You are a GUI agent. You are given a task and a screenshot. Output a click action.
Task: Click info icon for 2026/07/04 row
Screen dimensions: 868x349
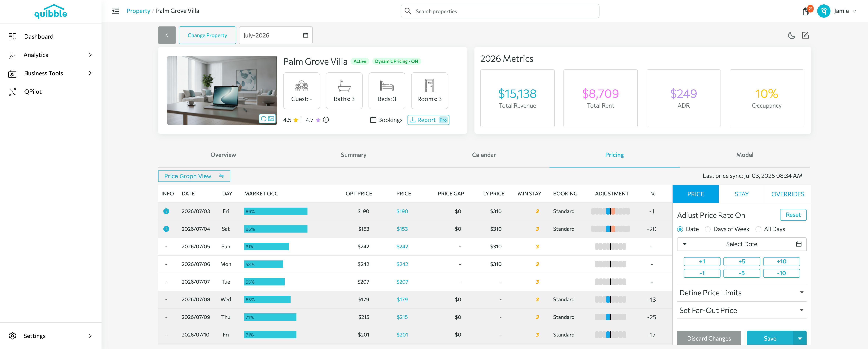point(166,229)
